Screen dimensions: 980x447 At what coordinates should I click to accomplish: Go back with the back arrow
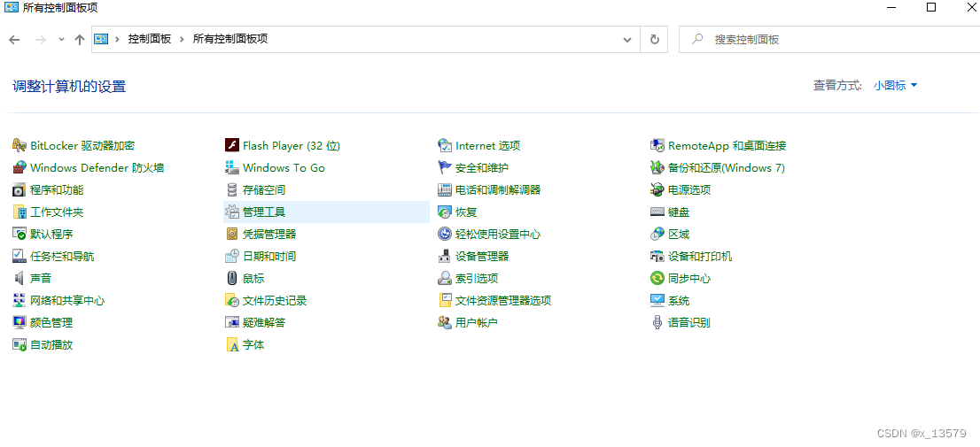click(14, 39)
